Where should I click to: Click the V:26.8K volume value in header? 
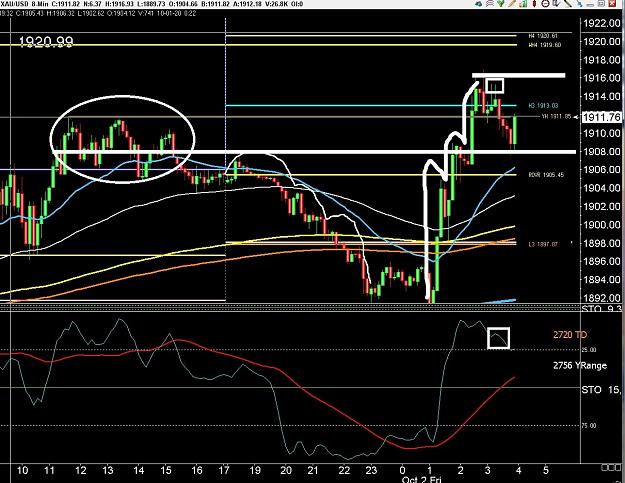(279, 4)
